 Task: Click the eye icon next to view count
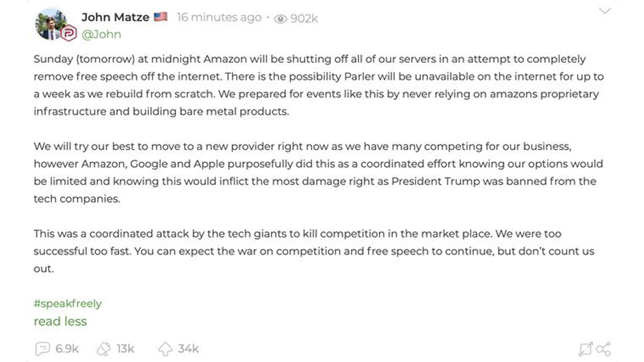(279, 18)
